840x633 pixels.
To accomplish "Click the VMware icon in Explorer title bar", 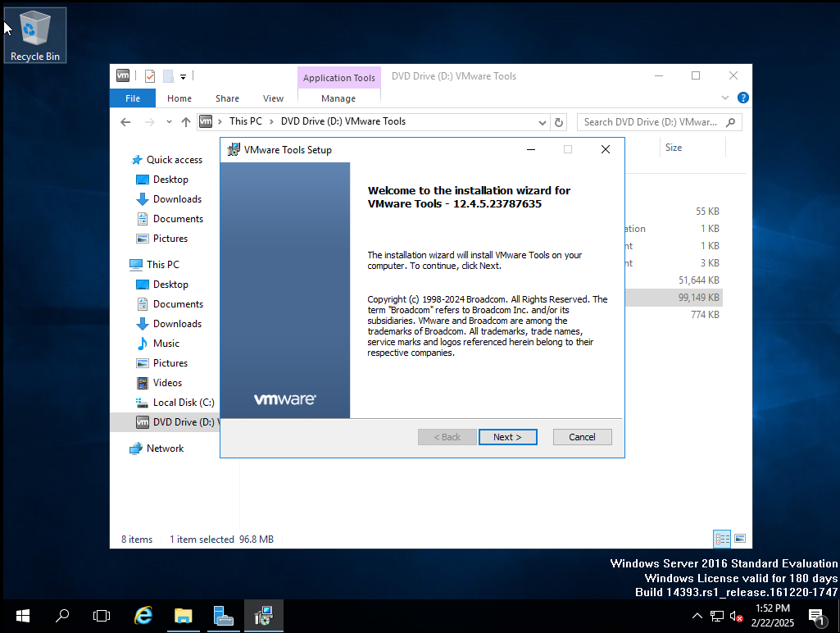I will pyautogui.click(x=123, y=75).
